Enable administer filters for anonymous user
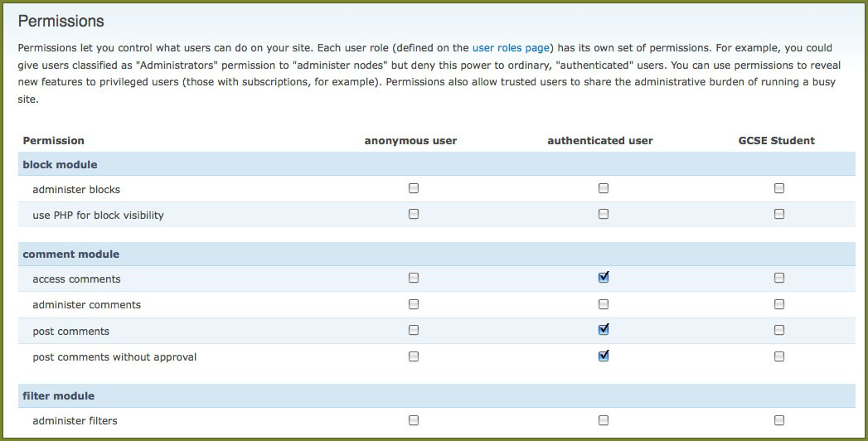Viewport: 868px width, 441px height. point(414,420)
